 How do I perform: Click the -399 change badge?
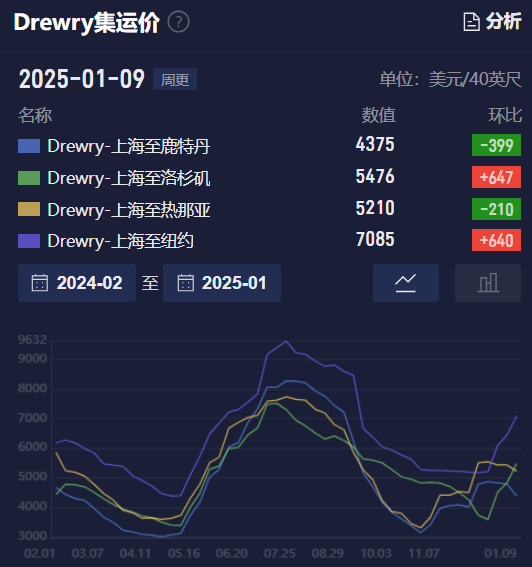point(497,145)
